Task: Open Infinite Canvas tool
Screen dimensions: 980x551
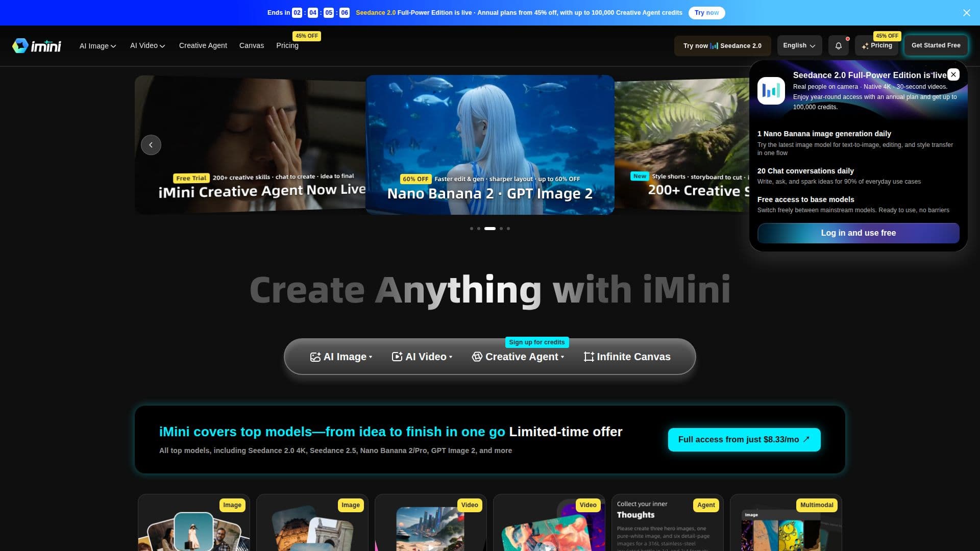Action: pyautogui.click(x=627, y=357)
